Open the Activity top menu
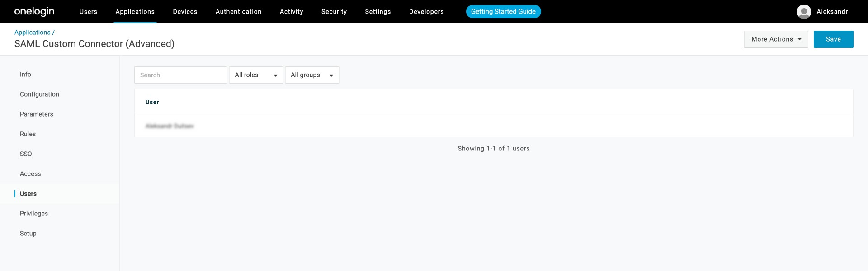Screen dimensions: 868x271 click(x=292, y=12)
